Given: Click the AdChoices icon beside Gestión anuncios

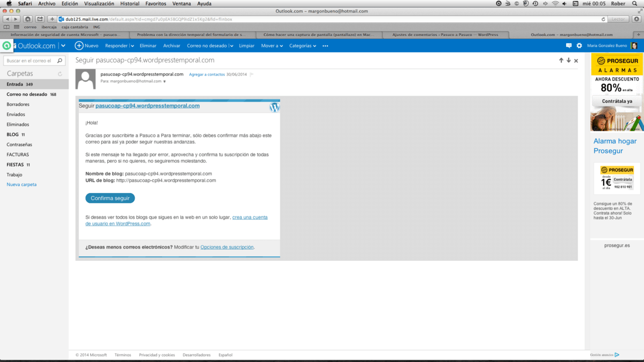Looking at the screenshot, I should tap(617, 354).
